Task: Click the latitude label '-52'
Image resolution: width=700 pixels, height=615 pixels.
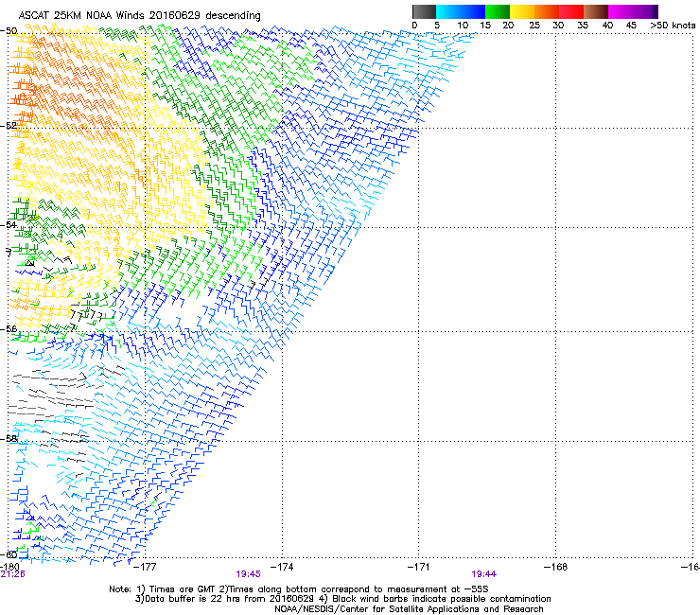Action: coord(9,126)
